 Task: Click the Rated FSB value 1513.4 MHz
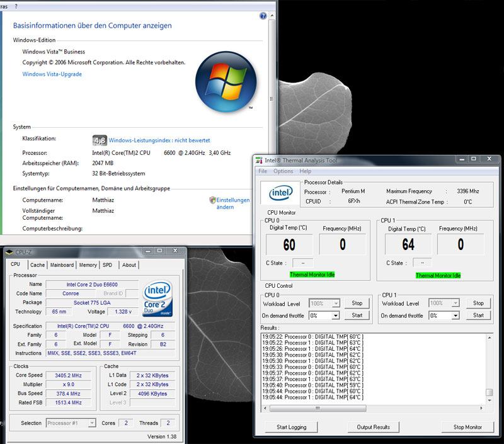click(68, 402)
